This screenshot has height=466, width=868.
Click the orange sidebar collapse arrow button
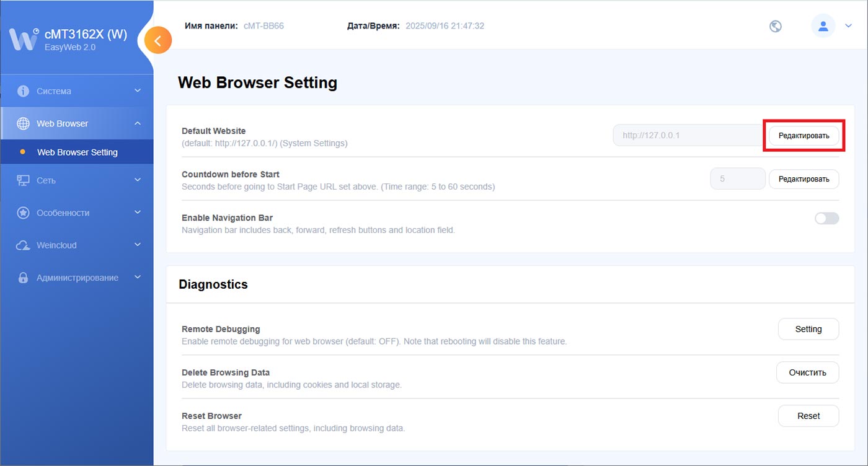click(158, 41)
